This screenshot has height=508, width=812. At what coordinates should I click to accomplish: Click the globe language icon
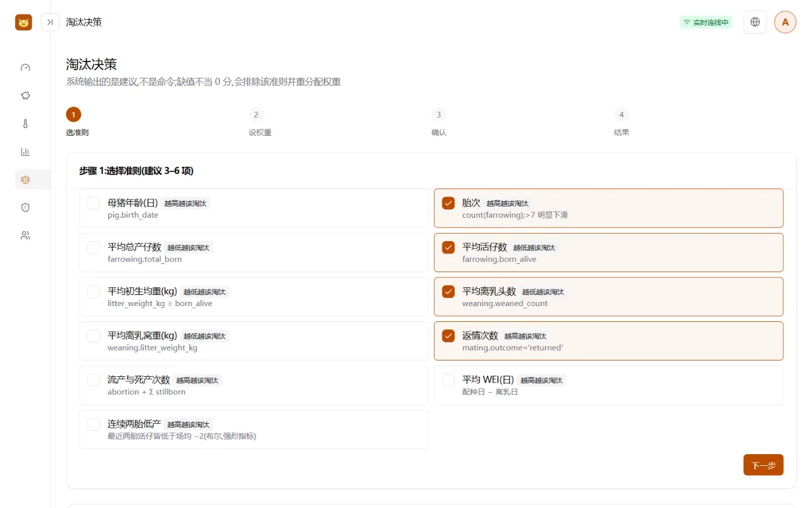coord(755,22)
